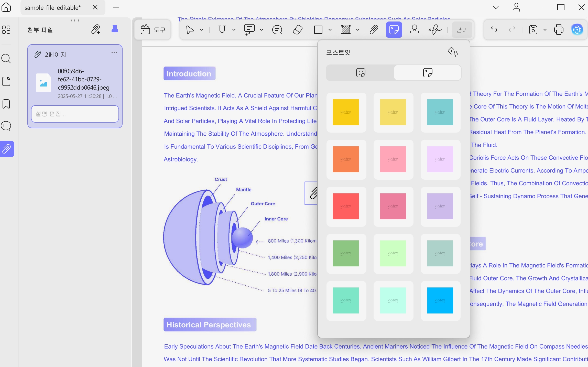Expand the rectangle shape dropdown arrow
Screen dimensions: 588x367
[330, 30]
